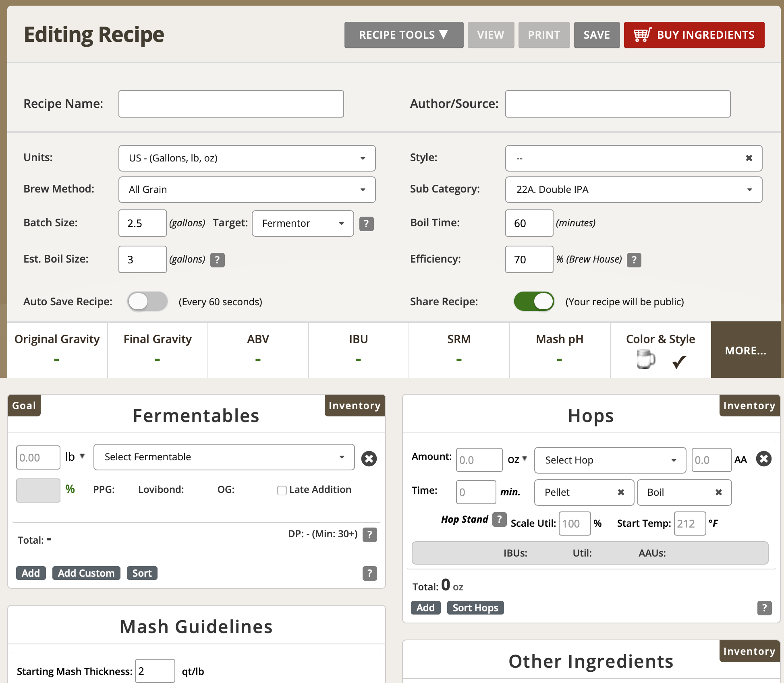Check the Late Addition checkbox

click(282, 490)
